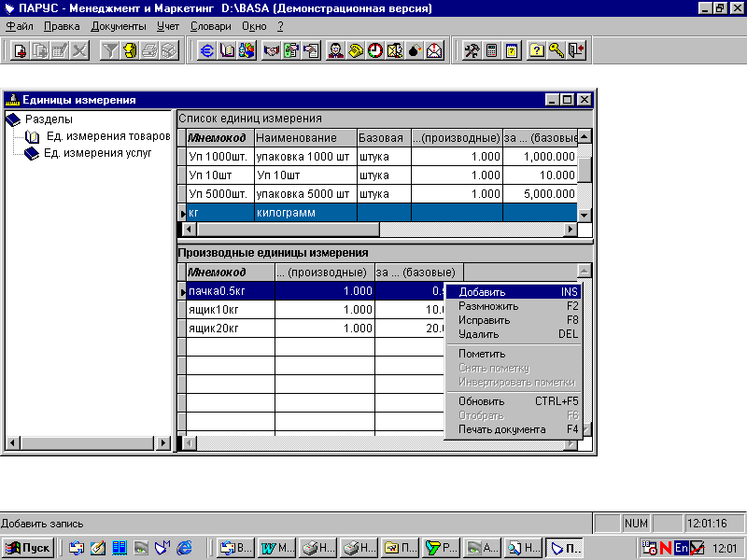Screen dimensions: 747x560
Task: Click the hammer and wrench settings icon
Action: [472, 51]
